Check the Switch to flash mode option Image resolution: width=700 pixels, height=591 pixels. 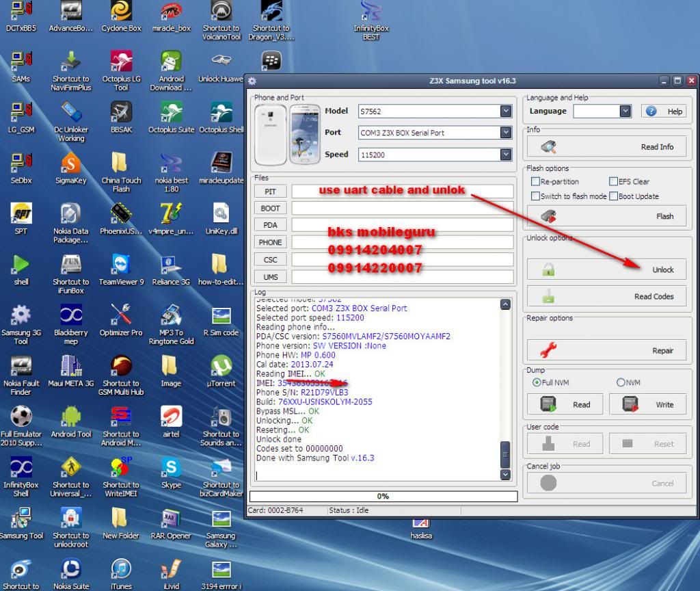click(x=535, y=196)
